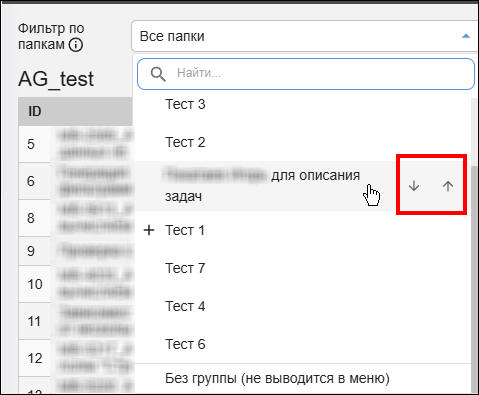Click table row with ID 12

pos(76,358)
